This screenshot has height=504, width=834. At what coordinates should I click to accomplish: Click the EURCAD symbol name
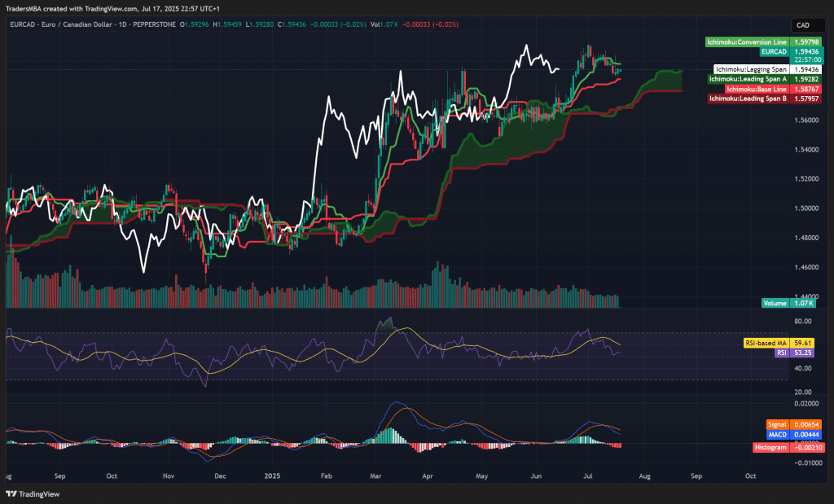(19, 25)
